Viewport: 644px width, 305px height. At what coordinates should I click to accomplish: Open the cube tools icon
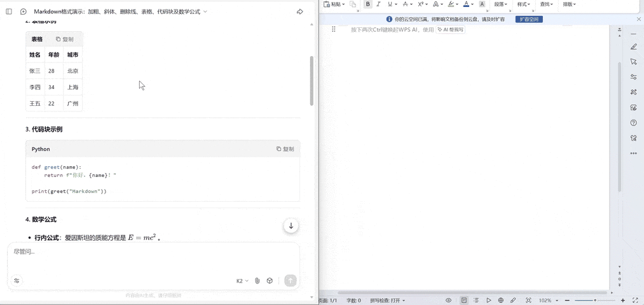pos(270,281)
